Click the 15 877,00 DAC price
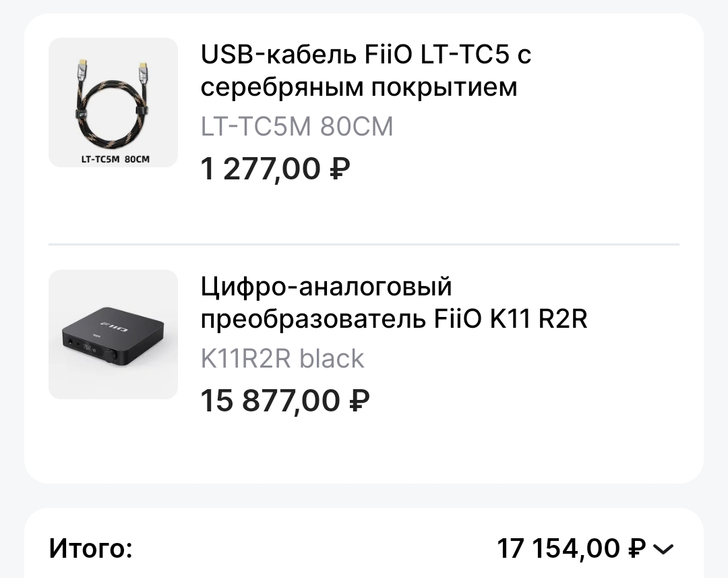Image resolution: width=728 pixels, height=578 pixels. tap(270, 401)
